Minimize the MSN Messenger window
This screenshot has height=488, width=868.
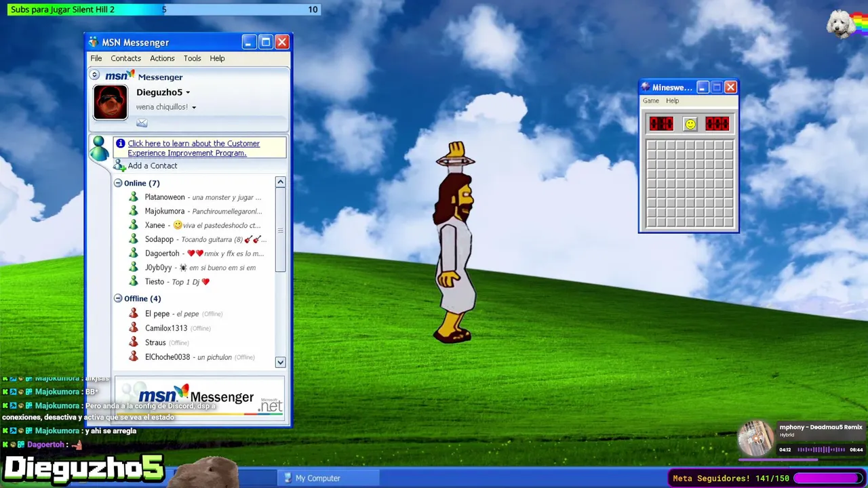pos(249,43)
